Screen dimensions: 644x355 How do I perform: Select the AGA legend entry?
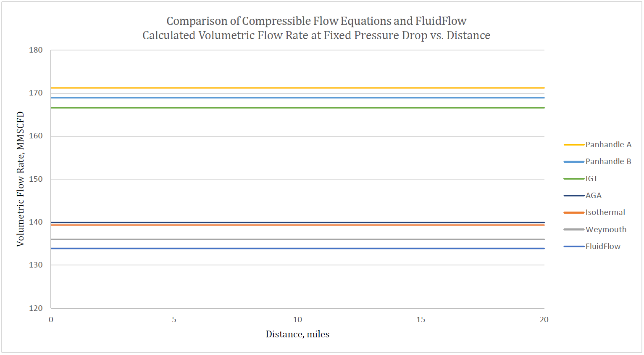[594, 196]
